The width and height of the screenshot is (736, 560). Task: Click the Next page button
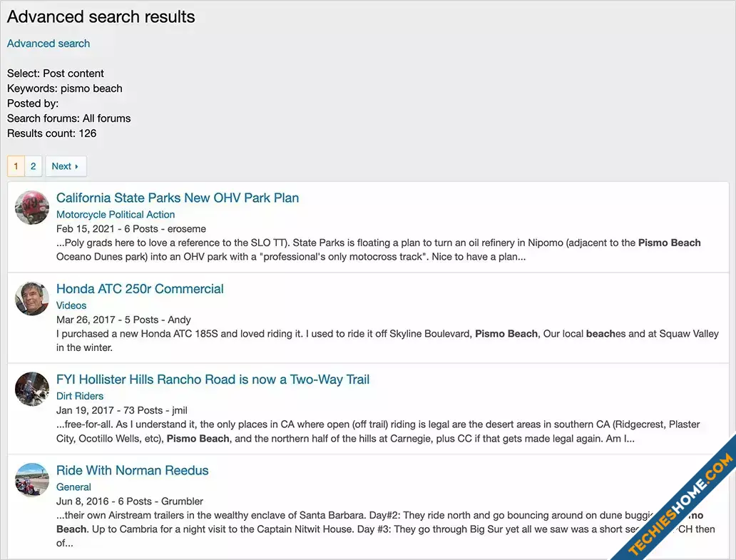66,166
